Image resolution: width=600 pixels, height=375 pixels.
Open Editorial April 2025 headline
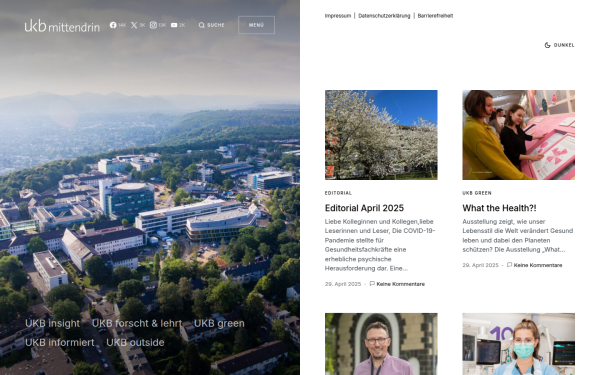364,208
